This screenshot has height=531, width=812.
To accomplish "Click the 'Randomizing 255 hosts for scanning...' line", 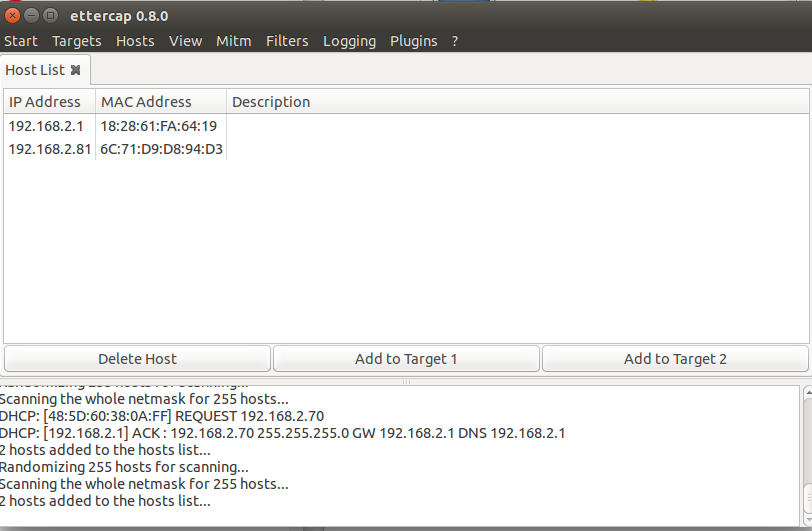I will 124,467.
